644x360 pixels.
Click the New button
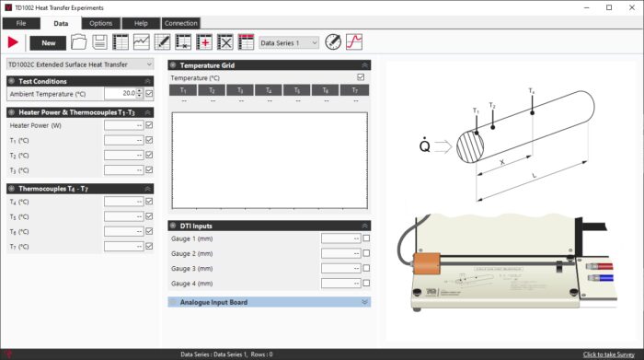pyautogui.click(x=48, y=42)
